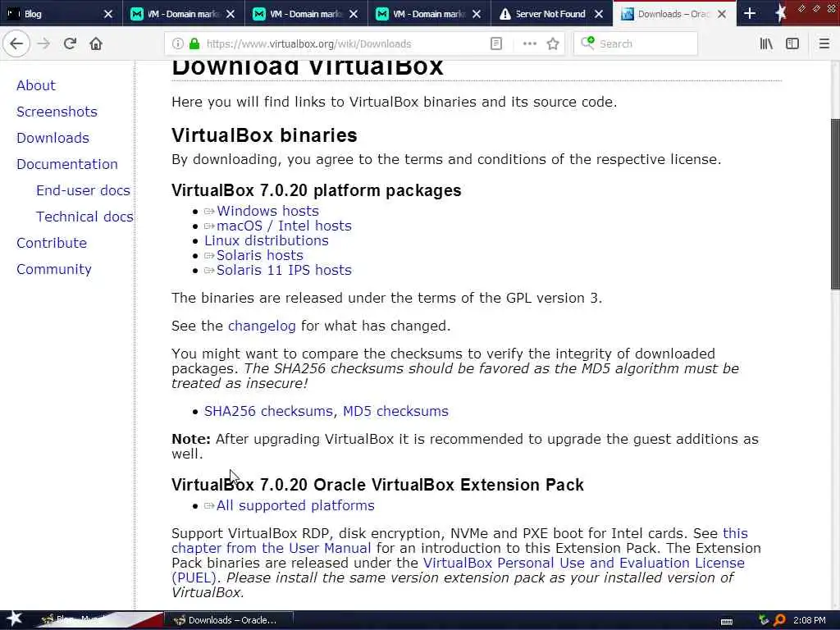
Task: Download All supported platforms extension pack
Action: [295, 505]
